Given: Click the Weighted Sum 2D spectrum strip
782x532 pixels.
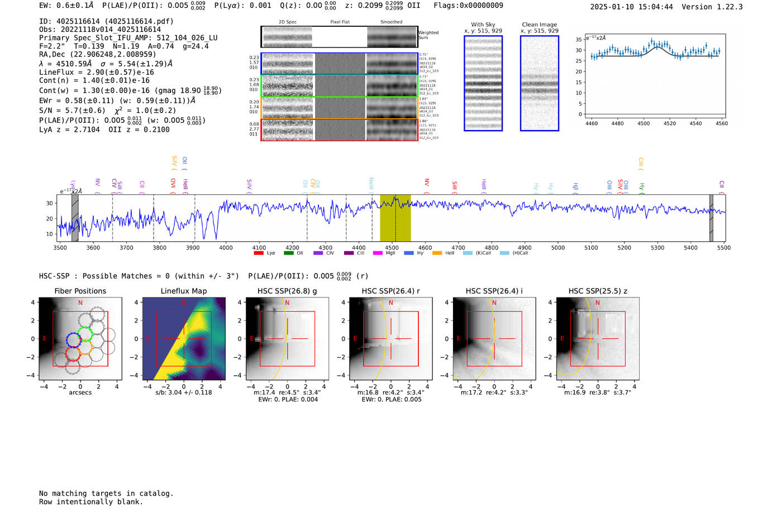Looking at the screenshot, I should coord(339,37).
